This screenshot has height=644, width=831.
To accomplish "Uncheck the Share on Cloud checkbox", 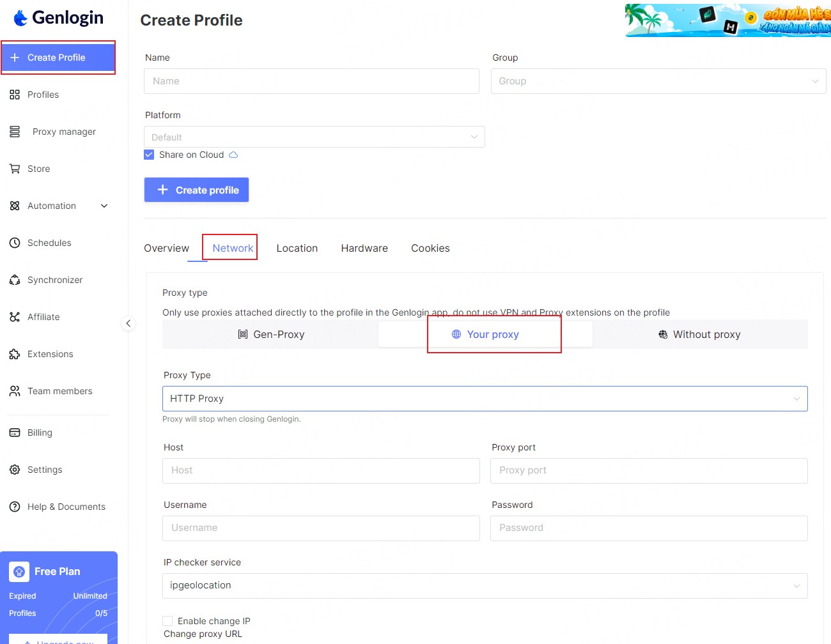I will 149,155.
